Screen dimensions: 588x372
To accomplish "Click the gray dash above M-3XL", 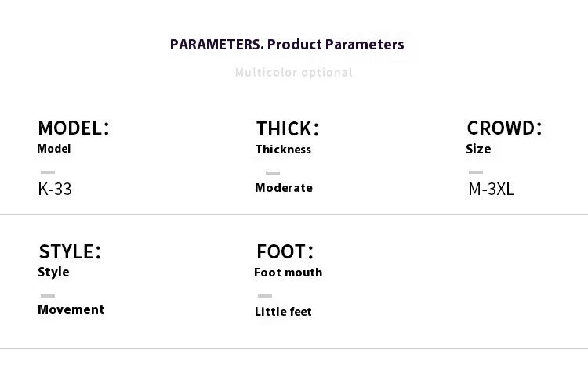I will [476, 172].
